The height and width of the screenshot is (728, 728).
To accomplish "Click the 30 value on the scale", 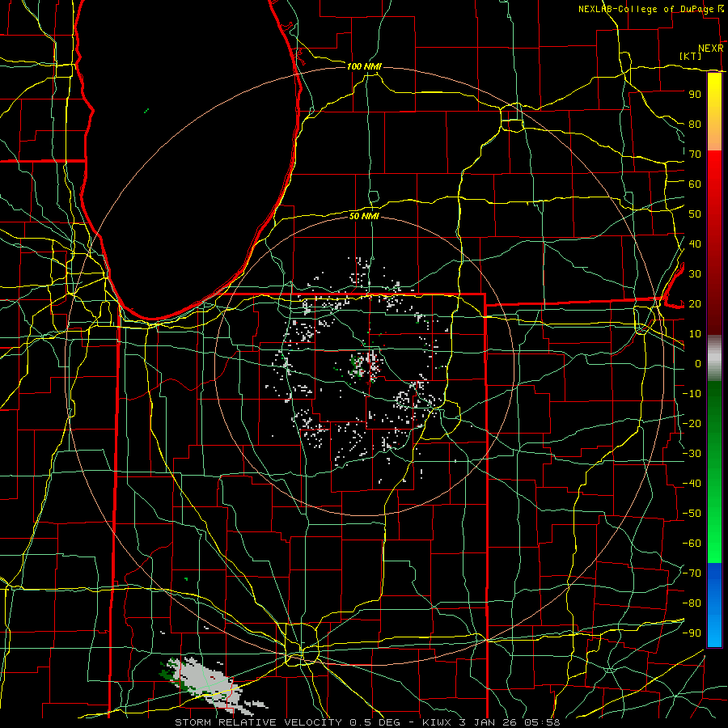I will pyautogui.click(x=695, y=274).
